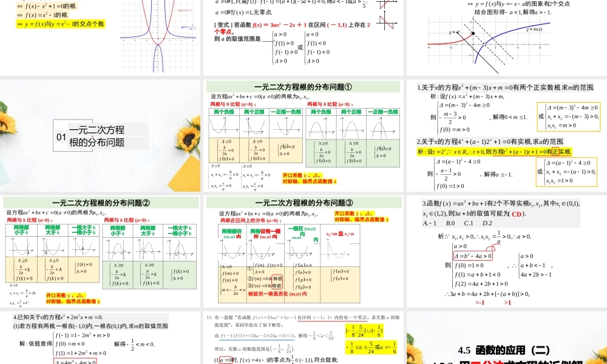Screen dimensions: 607x364
Task: Select the slide showing the y=ln(x) graph
Action: (x=507, y=38)
